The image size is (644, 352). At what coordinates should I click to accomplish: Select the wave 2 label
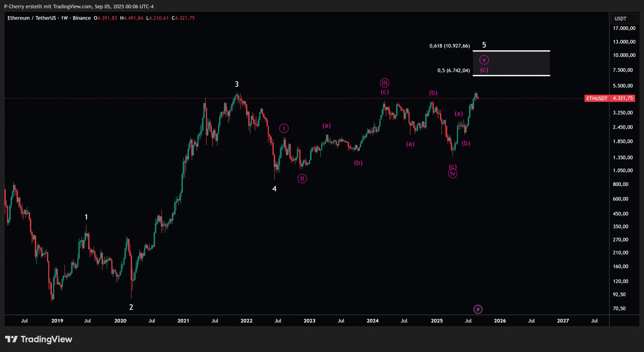click(x=131, y=307)
